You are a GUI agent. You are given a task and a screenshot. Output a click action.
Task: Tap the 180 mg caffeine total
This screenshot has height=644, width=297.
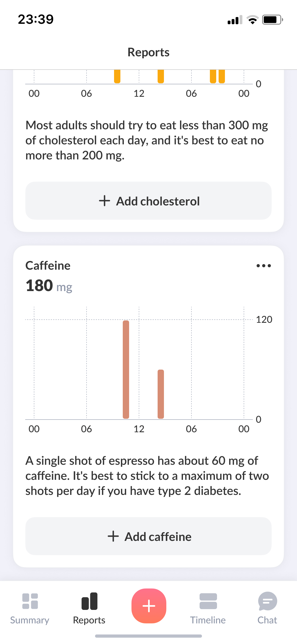pos(49,286)
